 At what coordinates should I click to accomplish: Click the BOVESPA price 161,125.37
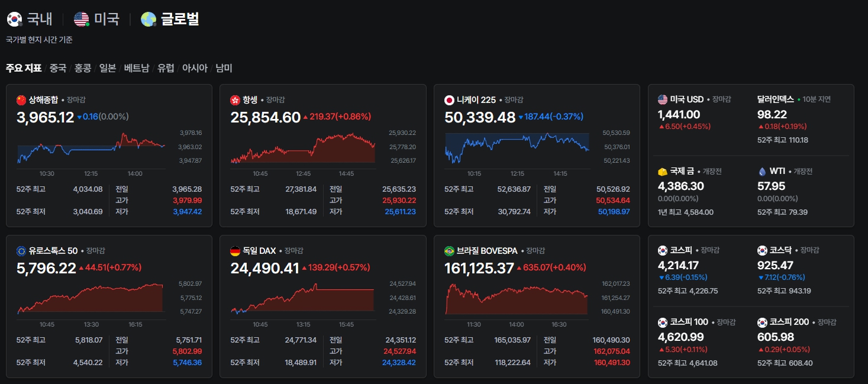pos(479,268)
